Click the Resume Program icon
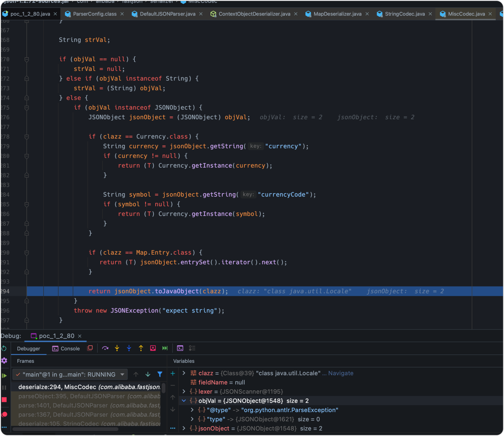Image resolution: width=504 pixels, height=436 pixels. pos(4,376)
